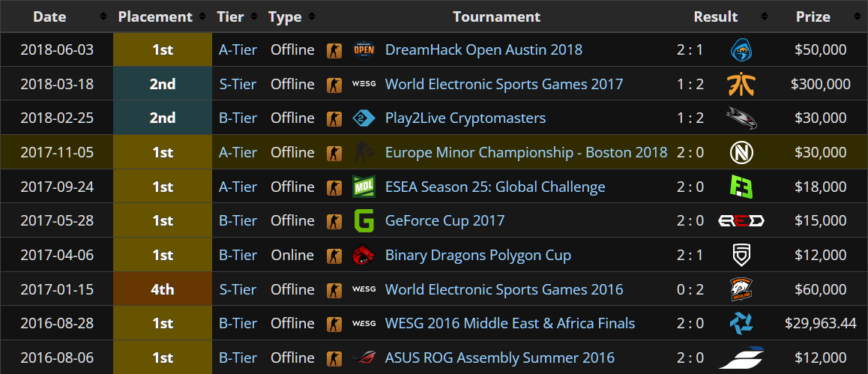Image resolution: width=868 pixels, height=374 pixels.
Task: Click the Fnatic team logo in the Result column
Action: click(741, 84)
